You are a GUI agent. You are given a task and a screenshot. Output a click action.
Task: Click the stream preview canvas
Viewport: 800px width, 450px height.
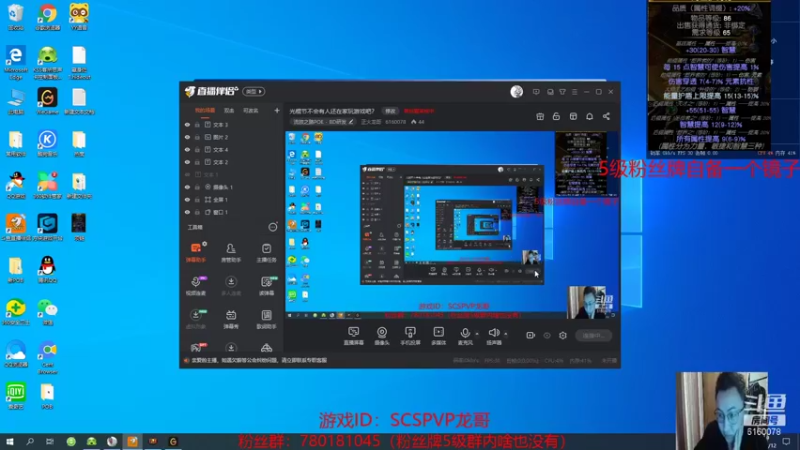pos(452,225)
